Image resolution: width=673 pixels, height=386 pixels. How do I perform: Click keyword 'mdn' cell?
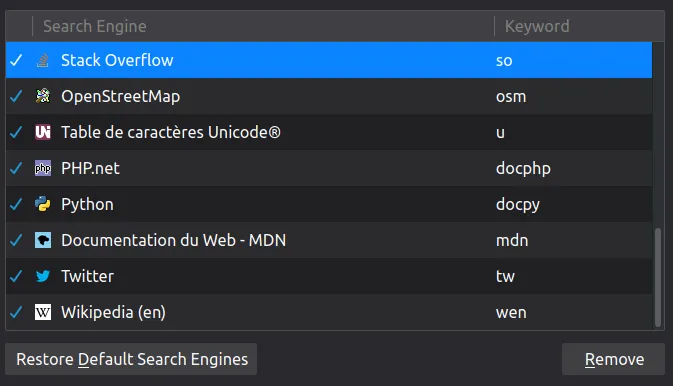pos(512,240)
